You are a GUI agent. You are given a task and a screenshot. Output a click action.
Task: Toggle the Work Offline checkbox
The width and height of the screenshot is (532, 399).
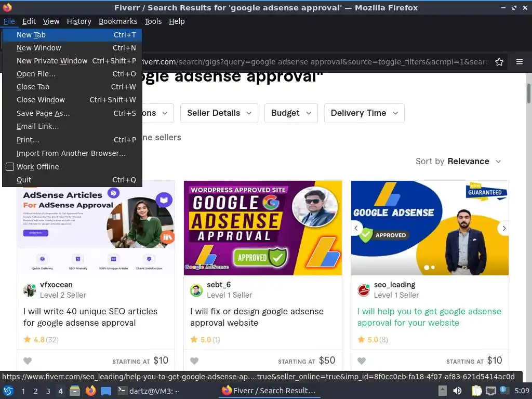pyautogui.click(x=10, y=167)
